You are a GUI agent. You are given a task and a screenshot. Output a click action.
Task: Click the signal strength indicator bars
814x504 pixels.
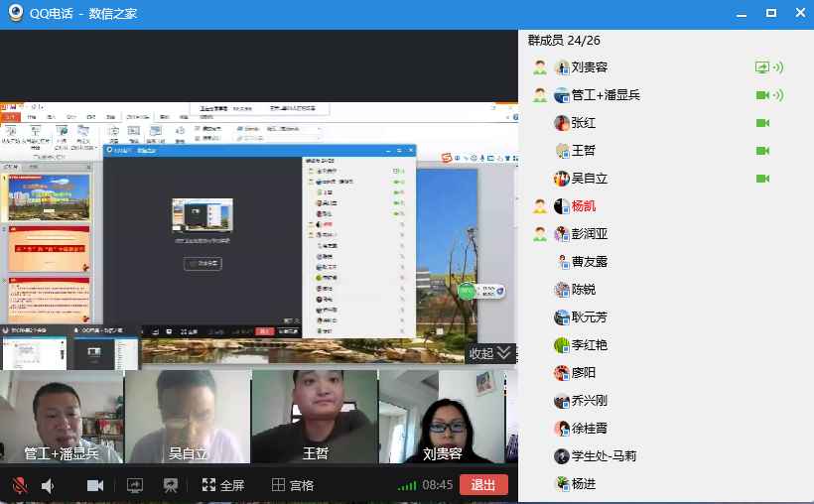click(x=407, y=486)
